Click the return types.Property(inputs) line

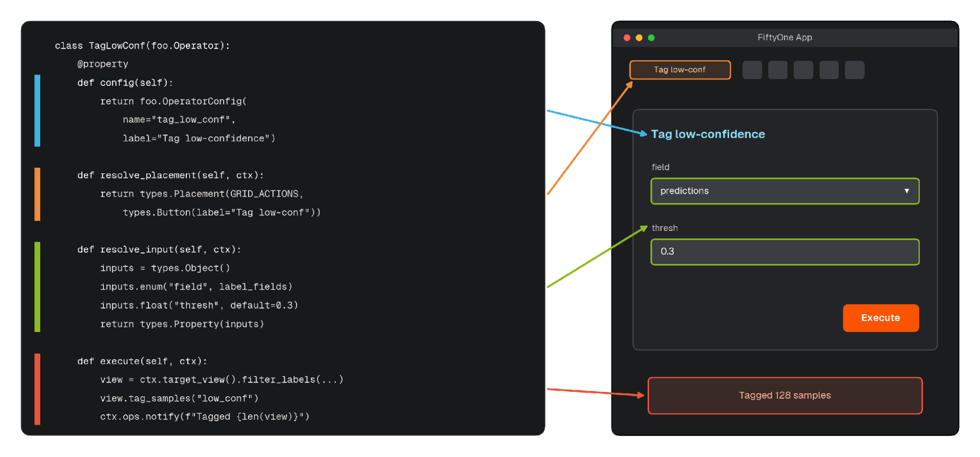[182, 324]
